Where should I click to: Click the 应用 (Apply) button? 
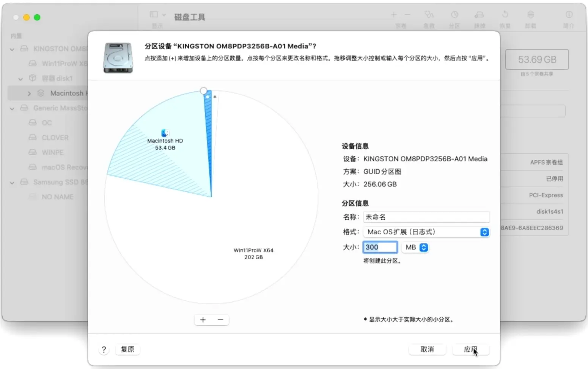tap(470, 349)
